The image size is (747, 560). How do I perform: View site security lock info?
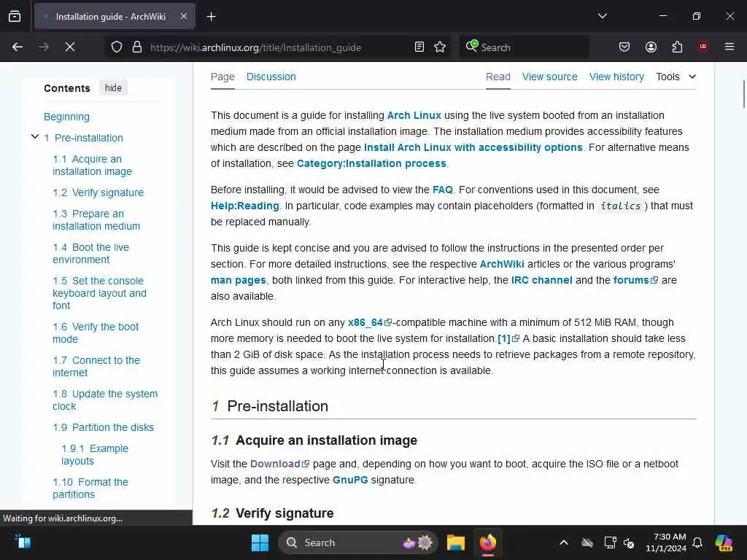point(136,47)
